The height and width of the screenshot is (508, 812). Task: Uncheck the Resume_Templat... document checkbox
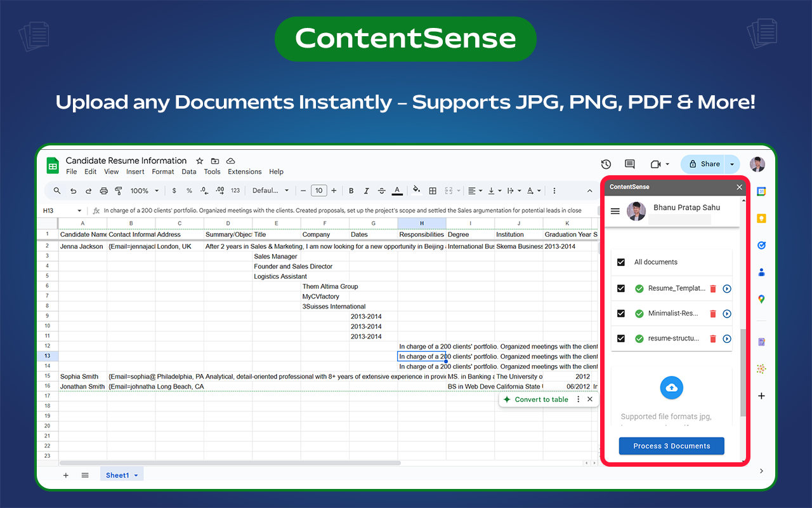click(621, 288)
